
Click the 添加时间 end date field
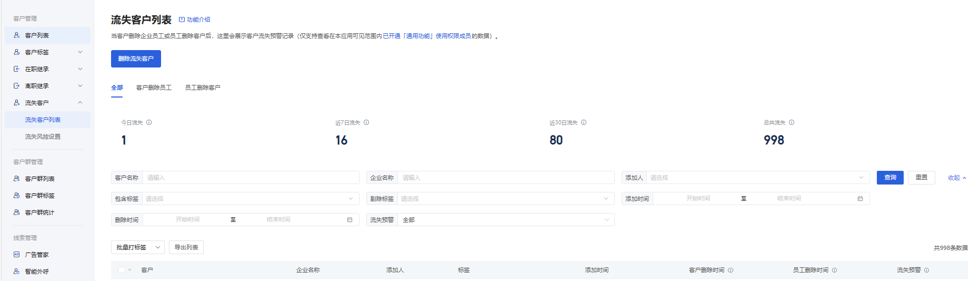coord(789,199)
